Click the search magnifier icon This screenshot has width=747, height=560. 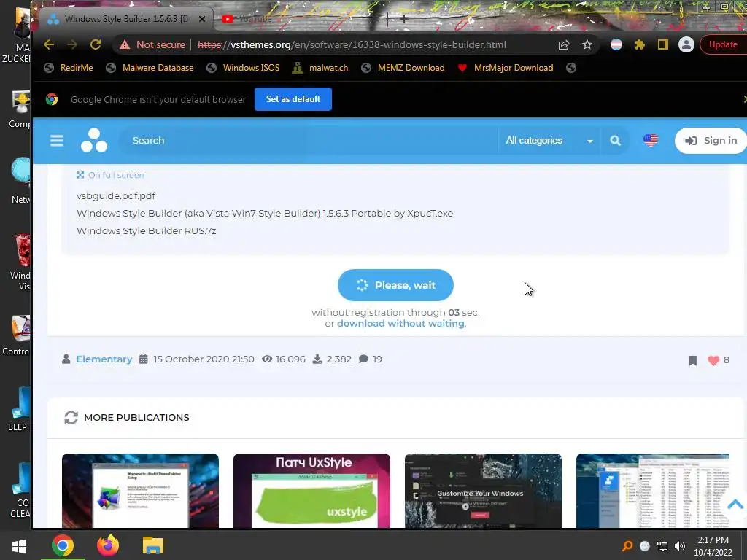pyautogui.click(x=616, y=141)
